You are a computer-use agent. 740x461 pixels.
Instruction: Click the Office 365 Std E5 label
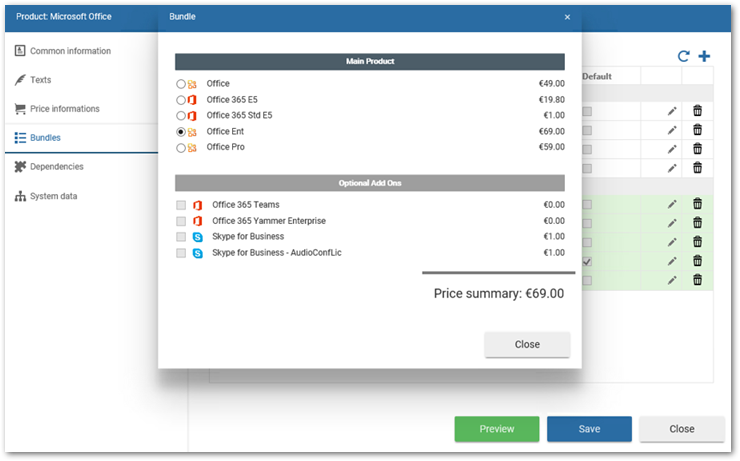tap(239, 115)
